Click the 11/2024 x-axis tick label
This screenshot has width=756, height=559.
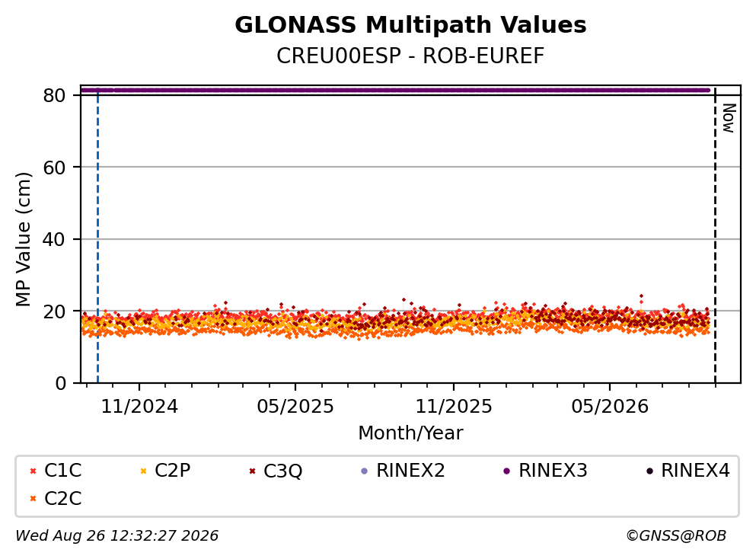coord(139,407)
